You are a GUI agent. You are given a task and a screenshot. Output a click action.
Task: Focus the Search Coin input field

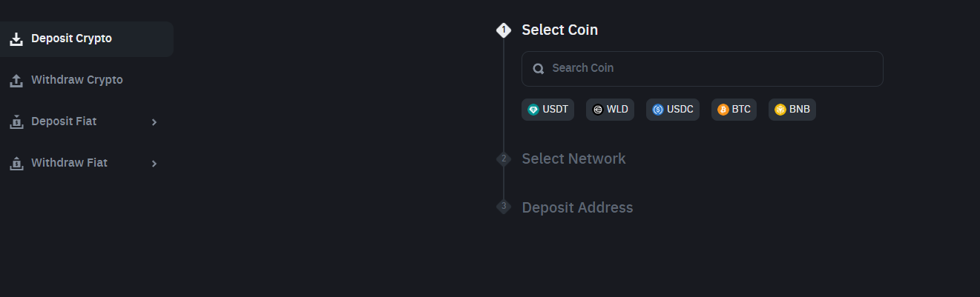click(x=702, y=69)
